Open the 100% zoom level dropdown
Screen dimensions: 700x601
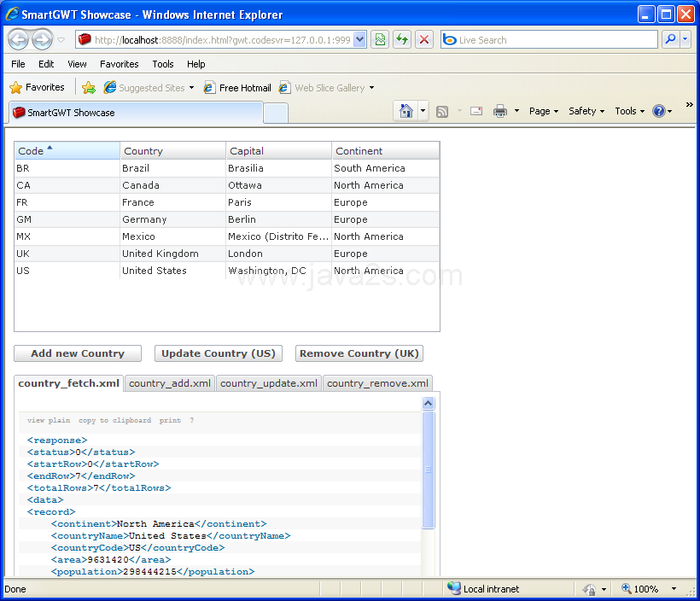tap(674, 589)
